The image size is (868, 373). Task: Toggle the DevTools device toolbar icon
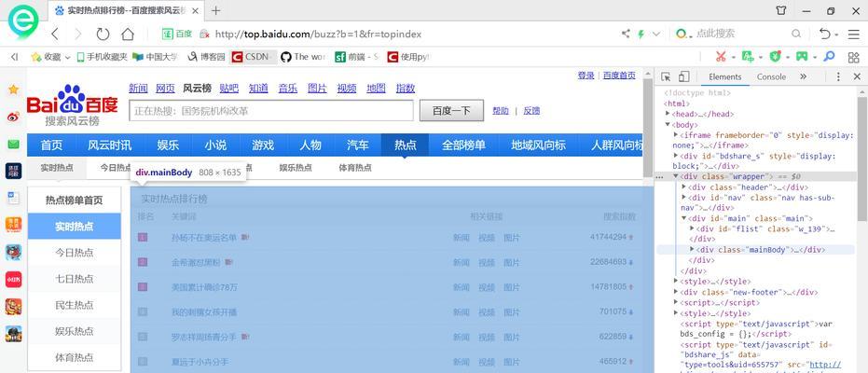[x=683, y=76]
